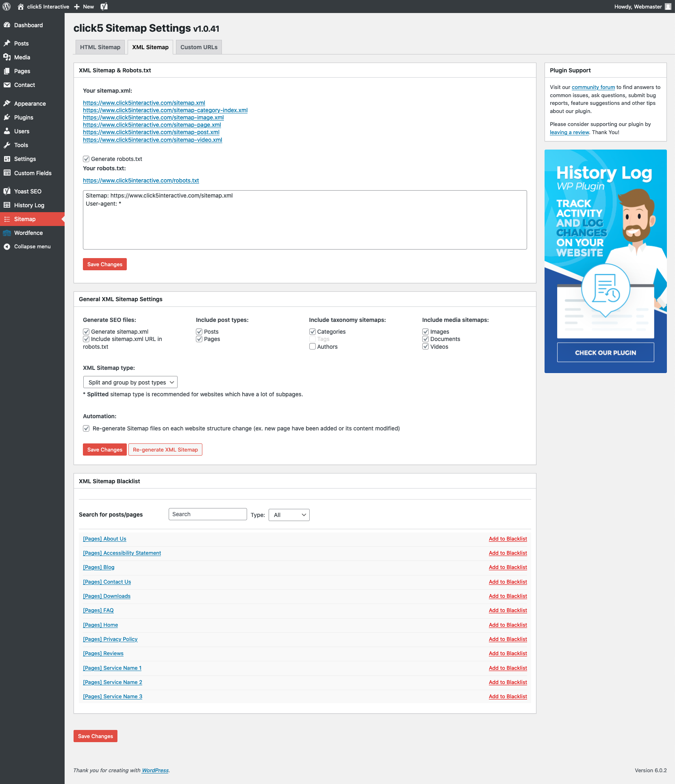The width and height of the screenshot is (675, 784).
Task: Open the sitemap-video.xml link
Action: click(152, 140)
